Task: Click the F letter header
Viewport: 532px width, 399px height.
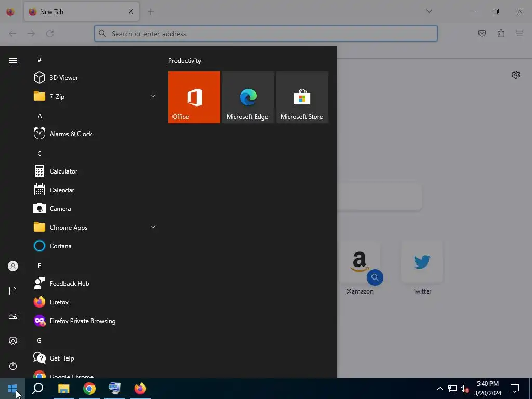Action: (39, 265)
